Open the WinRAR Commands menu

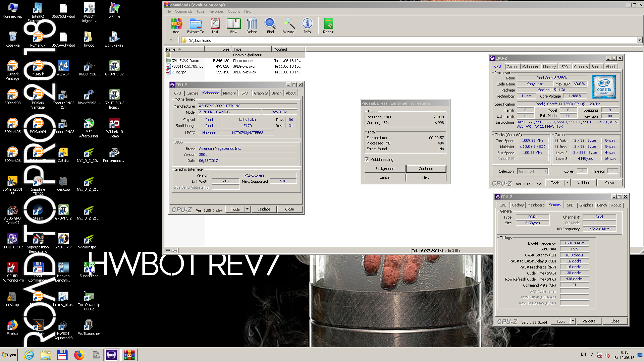coord(183,11)
